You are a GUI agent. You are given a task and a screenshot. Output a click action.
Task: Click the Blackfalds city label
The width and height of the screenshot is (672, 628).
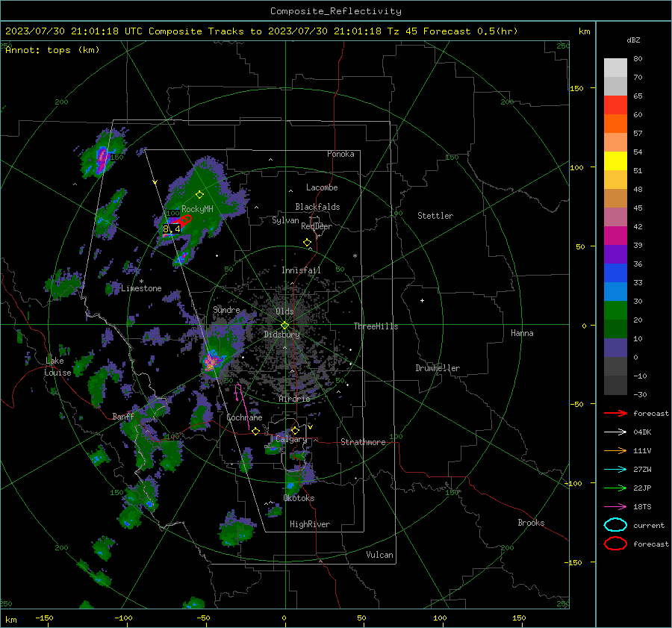[x=317, y=207]
